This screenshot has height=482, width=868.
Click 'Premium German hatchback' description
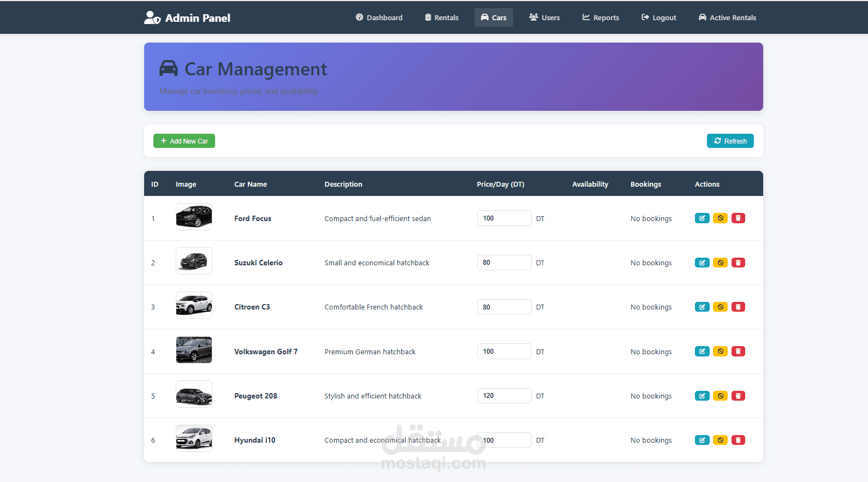(x=370, y=352)
